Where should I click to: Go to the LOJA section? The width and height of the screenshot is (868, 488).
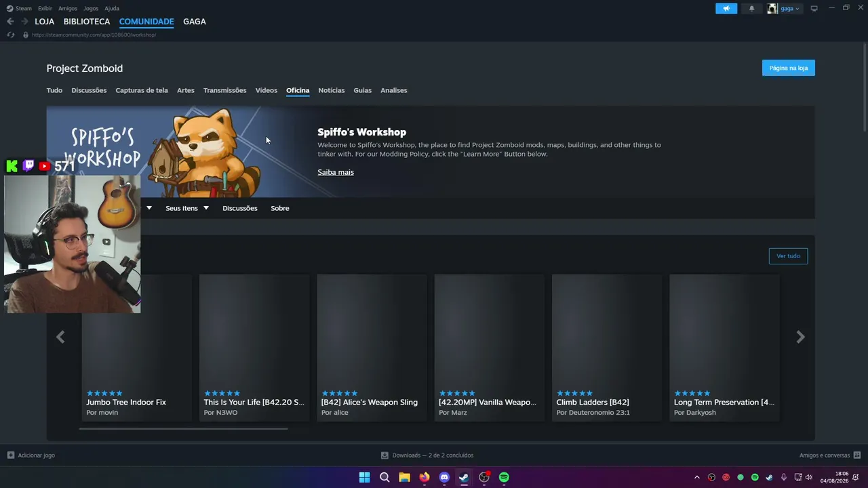pyautogui.click(x=45, y=22)
